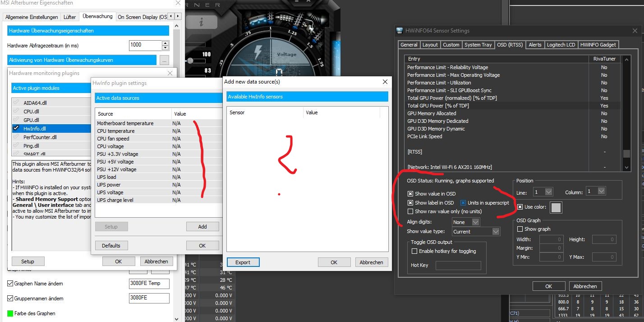This screenshot has width=644, height=322.
Task: Click the OSD color swatch
Action: pos(556,207)
